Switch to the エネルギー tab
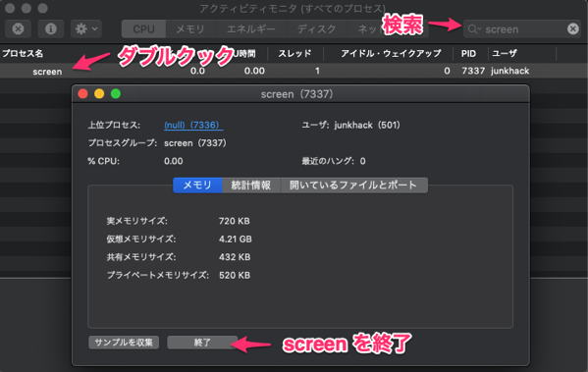 (x=251, y=28)
